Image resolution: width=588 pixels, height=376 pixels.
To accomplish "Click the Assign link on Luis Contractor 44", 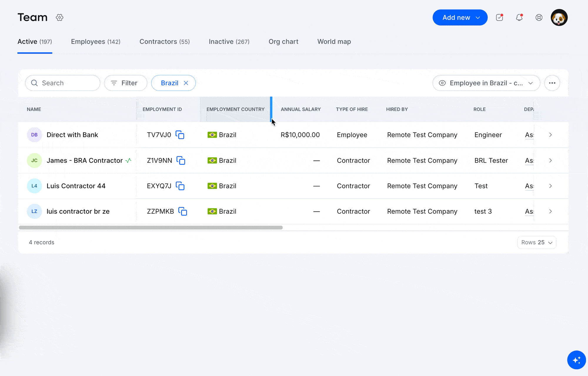I will point(529,186).
